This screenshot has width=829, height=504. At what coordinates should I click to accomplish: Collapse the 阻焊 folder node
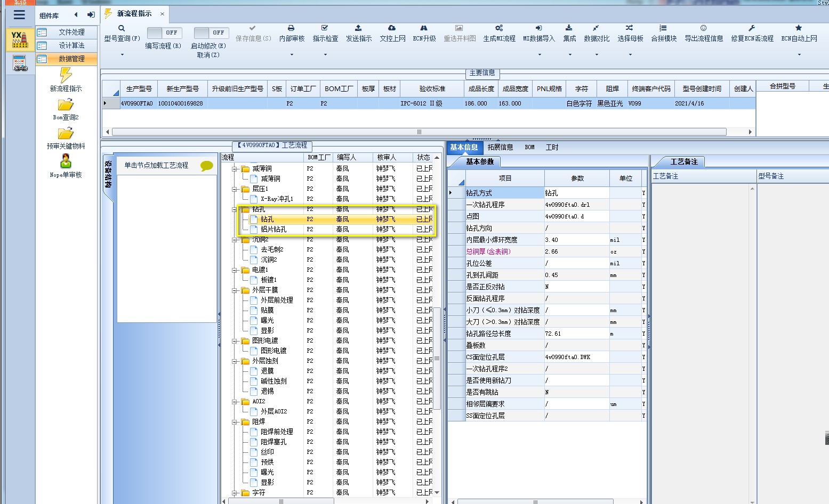tap(234, 422)
